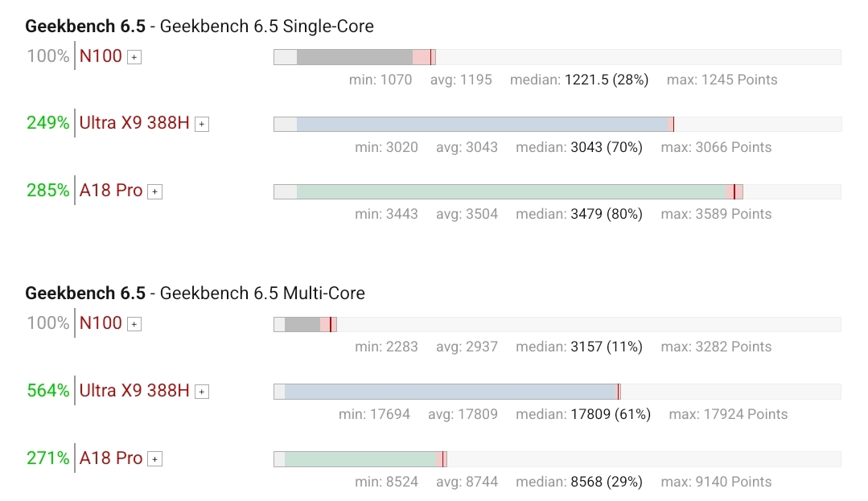Image resolution: width=868 pixels, height=501 pixels.
Task: Expand A18 Pro Multi-Core plus icon
Action: click(155, 459)
